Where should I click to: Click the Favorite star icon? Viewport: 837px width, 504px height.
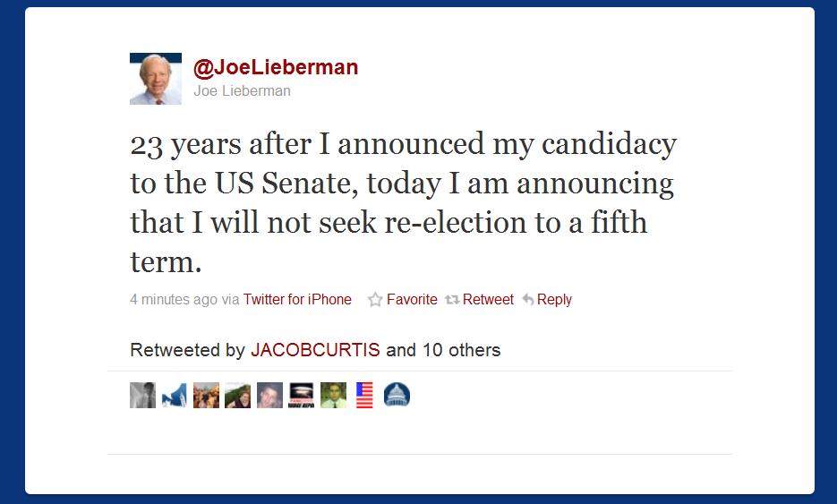pos(375,300)
